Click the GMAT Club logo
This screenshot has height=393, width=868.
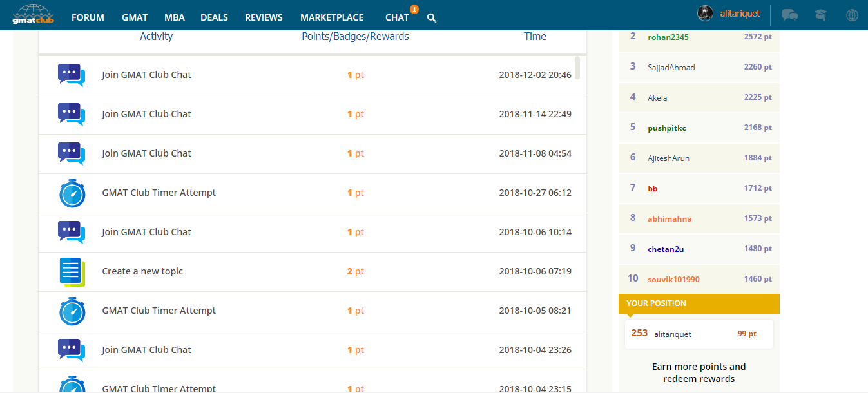[33, 15]
